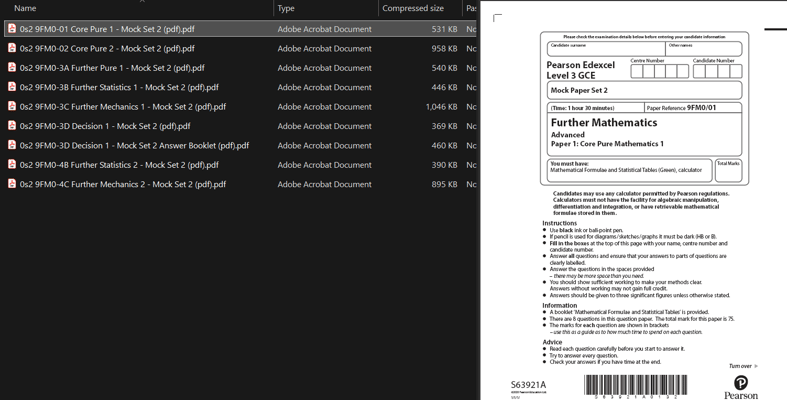Click Type cell of Core Pure 2 row
787x400 pixels.
click(x=324, y=49)
